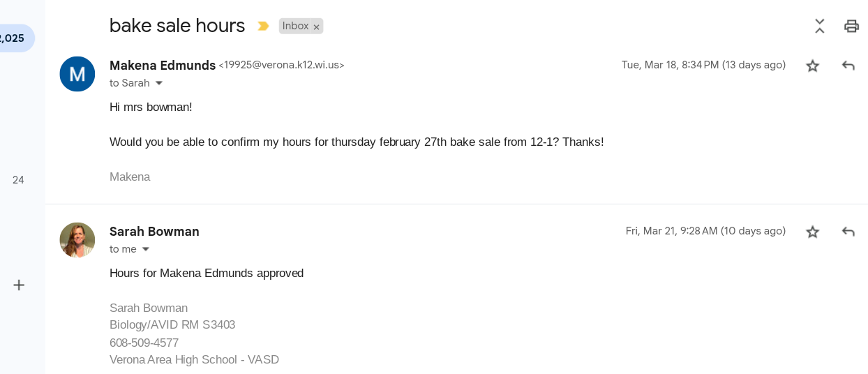
Task: Click the 'Tue, Mar 18, 8:34 PM' timestamp
Action: pyautogui.click(x=703, y=65)
